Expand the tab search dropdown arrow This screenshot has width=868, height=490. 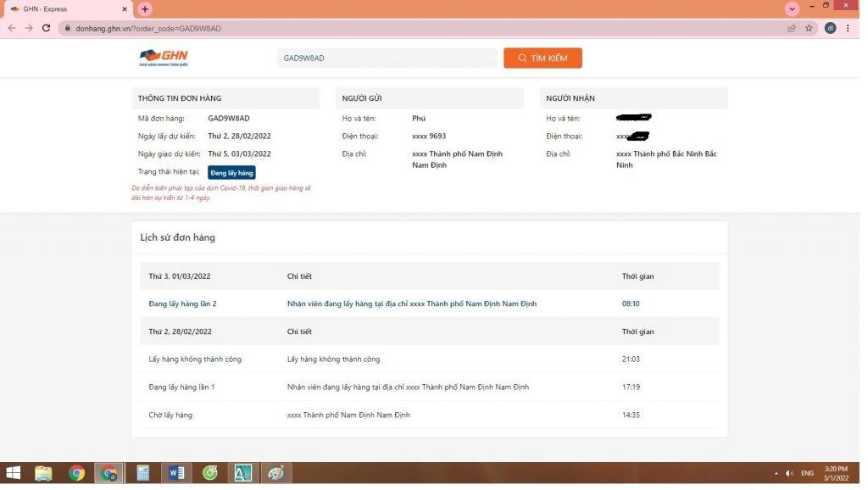[793, 8]
